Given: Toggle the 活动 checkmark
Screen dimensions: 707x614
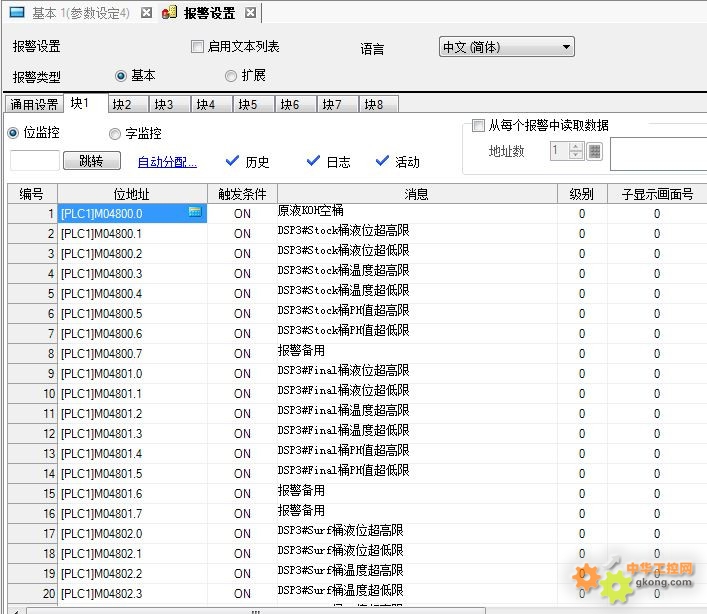Looking at the screenshot, I should [382, 160].
